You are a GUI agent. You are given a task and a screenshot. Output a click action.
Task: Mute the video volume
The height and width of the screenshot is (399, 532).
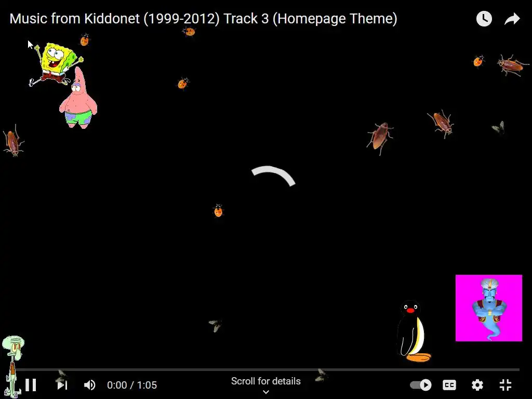click(x=89, y=385)
